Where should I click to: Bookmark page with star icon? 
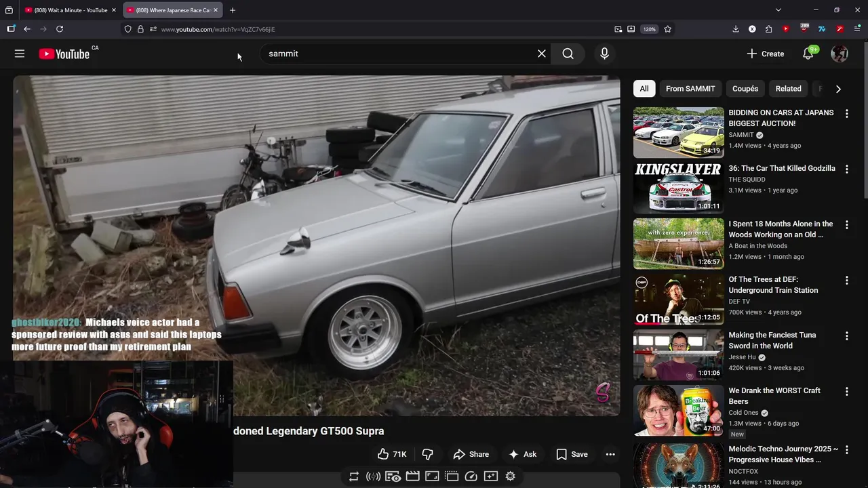[668, 29]
